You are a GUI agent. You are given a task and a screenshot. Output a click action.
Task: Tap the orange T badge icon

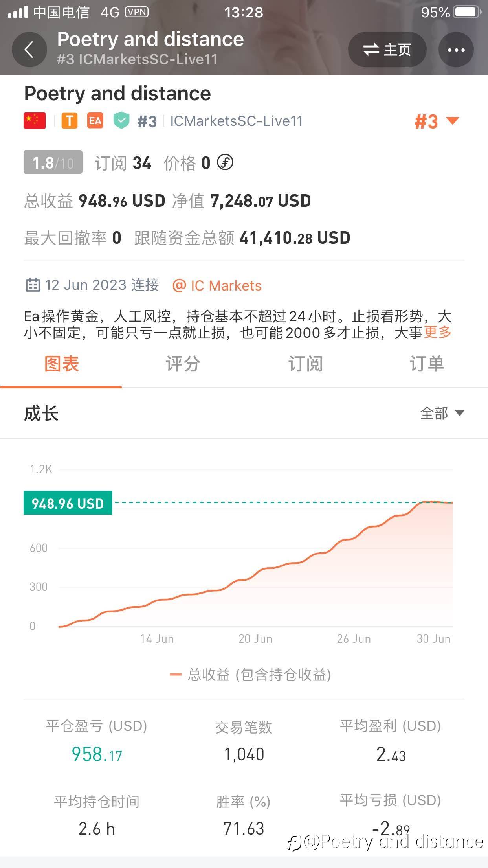click(69, 121)
